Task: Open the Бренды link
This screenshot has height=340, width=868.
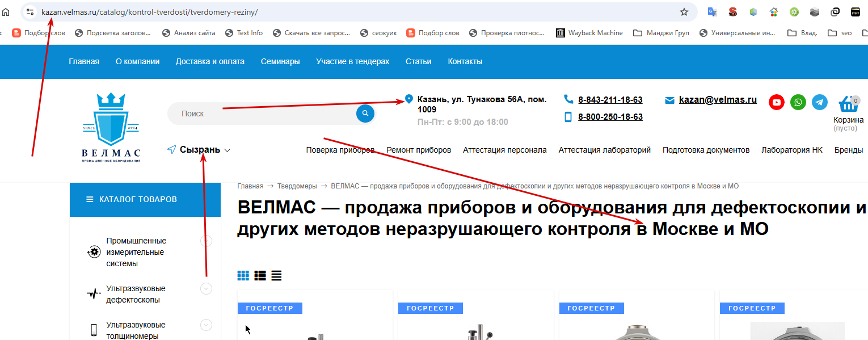Action: (849, 150)
